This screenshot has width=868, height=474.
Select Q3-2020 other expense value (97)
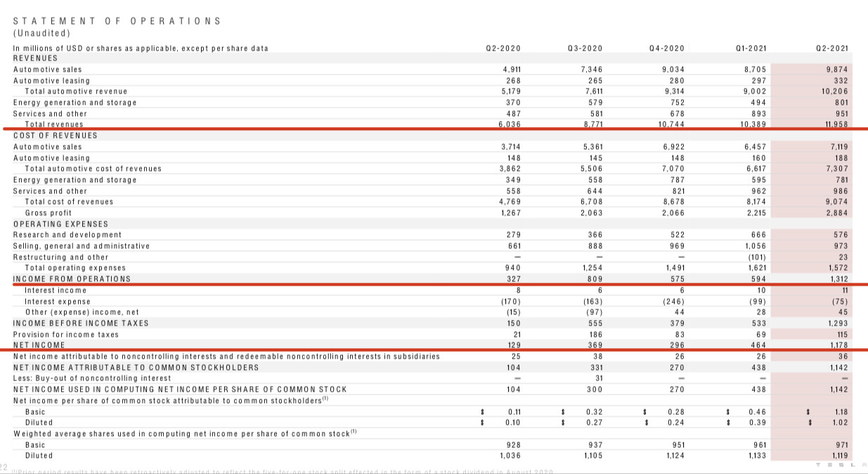(x=593, y=312)
